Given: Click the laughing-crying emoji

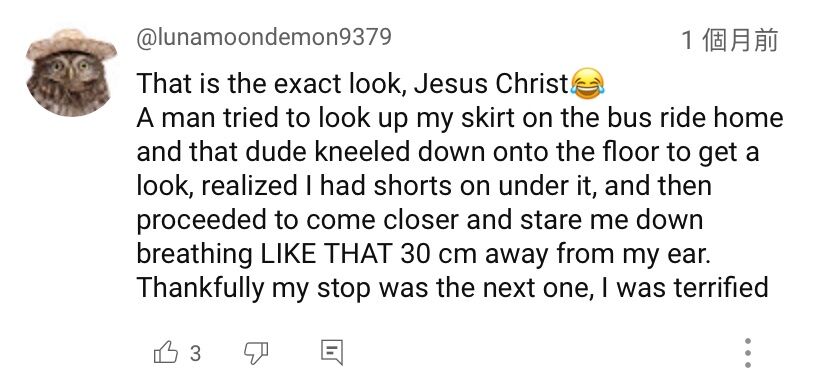Looking at the screenshot, I should coord(588,84).
